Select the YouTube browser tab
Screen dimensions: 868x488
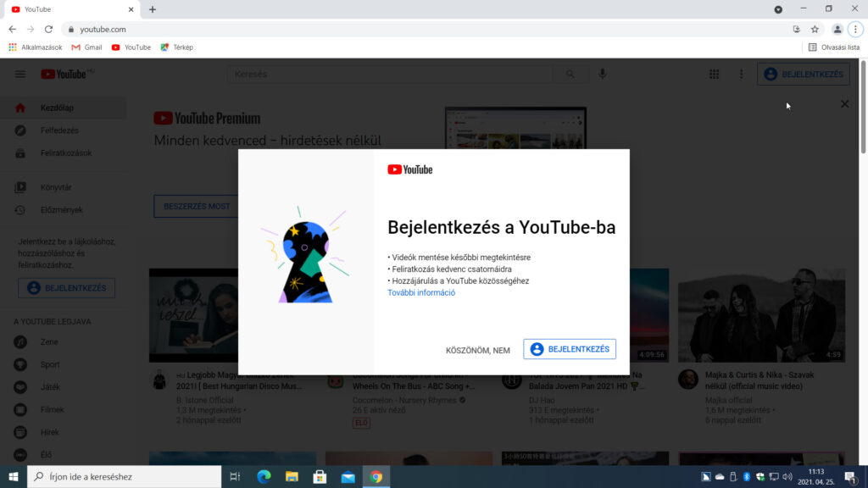(x=72, y=9)
